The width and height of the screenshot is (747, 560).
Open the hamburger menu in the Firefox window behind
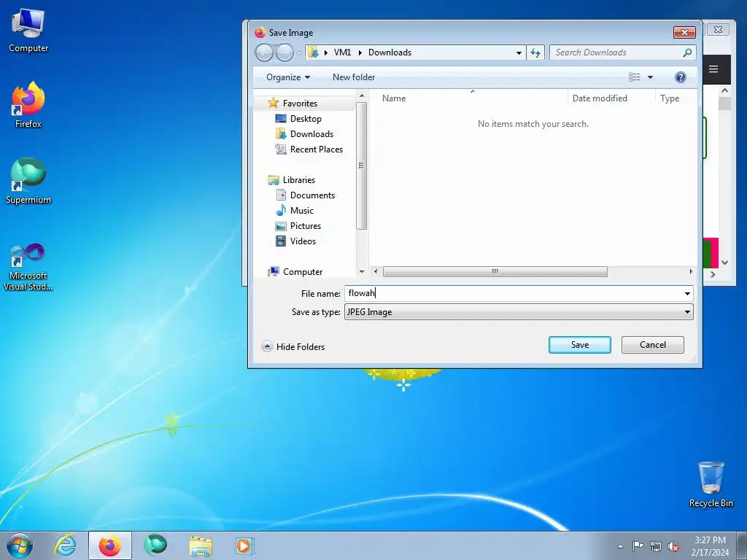713,69
